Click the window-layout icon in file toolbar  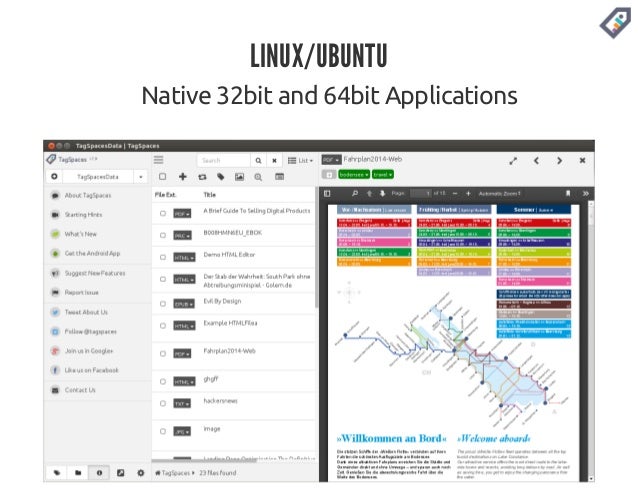279,177
